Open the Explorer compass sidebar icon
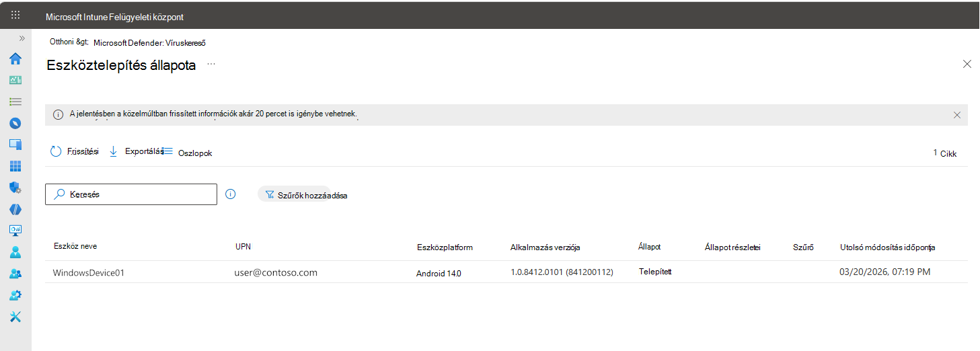 point(15,123)
